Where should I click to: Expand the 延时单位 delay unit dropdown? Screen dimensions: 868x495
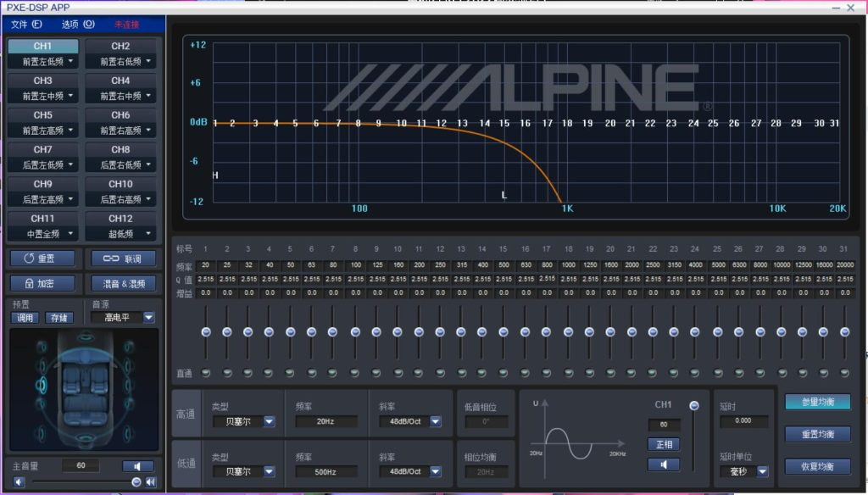click(762, 471)
